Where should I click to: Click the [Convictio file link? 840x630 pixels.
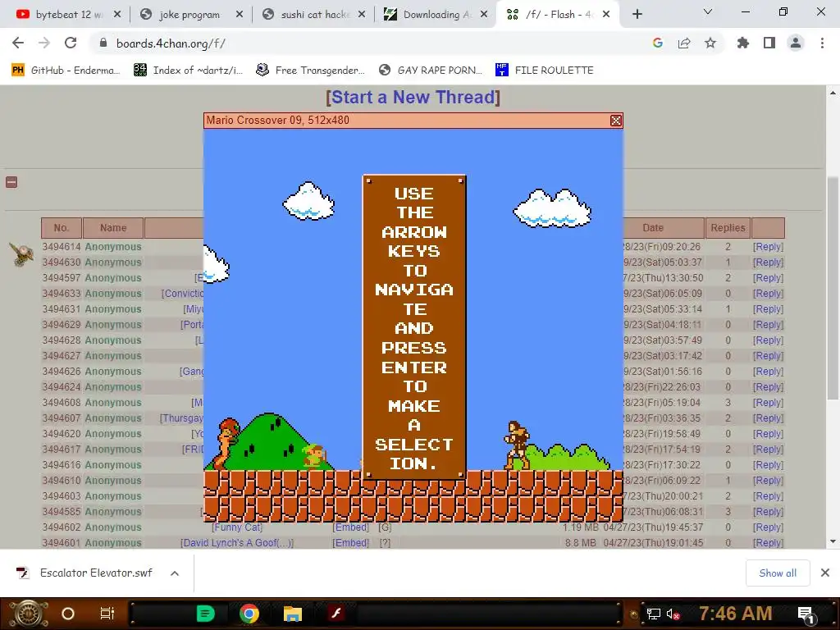click(182, 293)
